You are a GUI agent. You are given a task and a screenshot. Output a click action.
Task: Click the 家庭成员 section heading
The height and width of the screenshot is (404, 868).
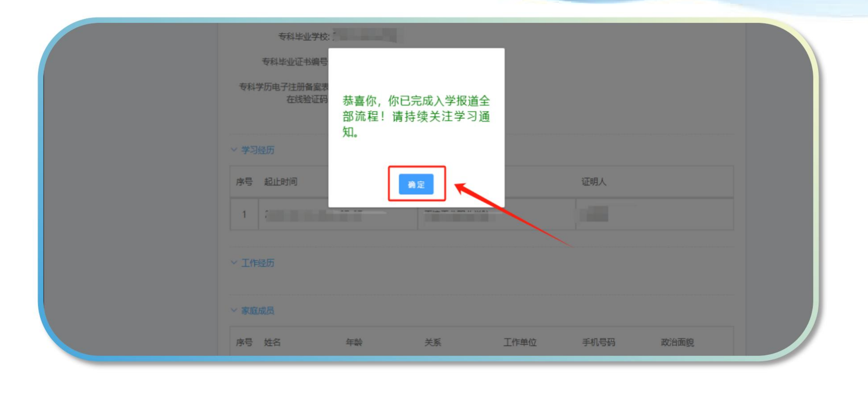(258, 310)
